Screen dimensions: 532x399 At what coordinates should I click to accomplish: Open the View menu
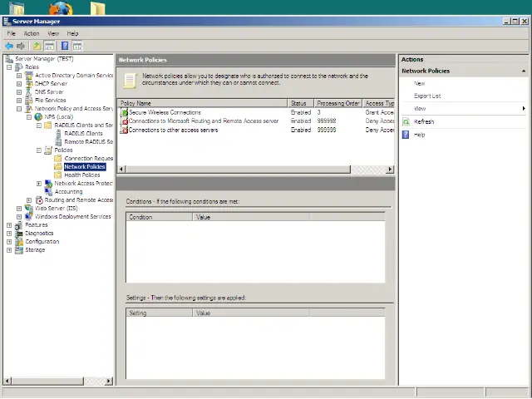click(x=53, y=33)
